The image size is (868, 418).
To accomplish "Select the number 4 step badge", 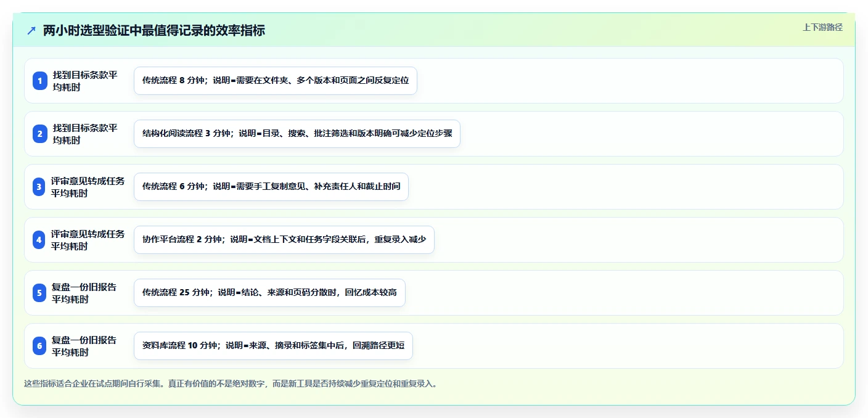I will [40, 240].
